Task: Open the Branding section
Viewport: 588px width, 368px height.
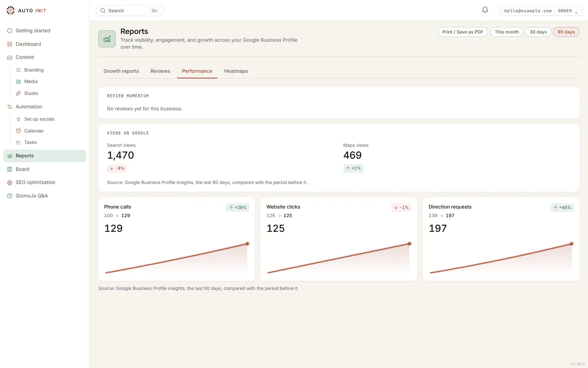Action: (49, 70)
